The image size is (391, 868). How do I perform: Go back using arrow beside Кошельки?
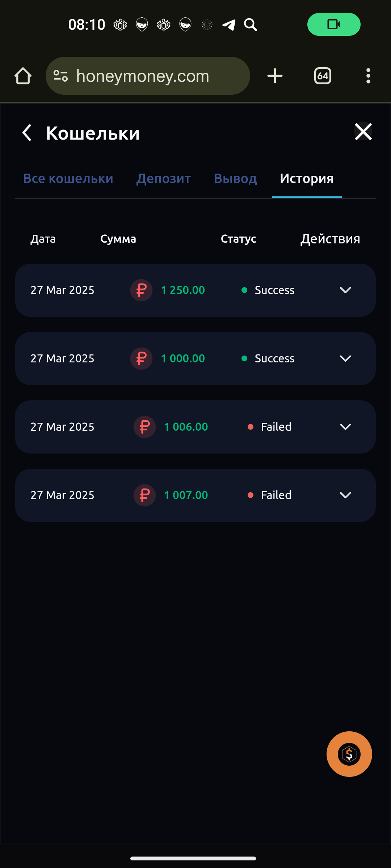point(27,132)
